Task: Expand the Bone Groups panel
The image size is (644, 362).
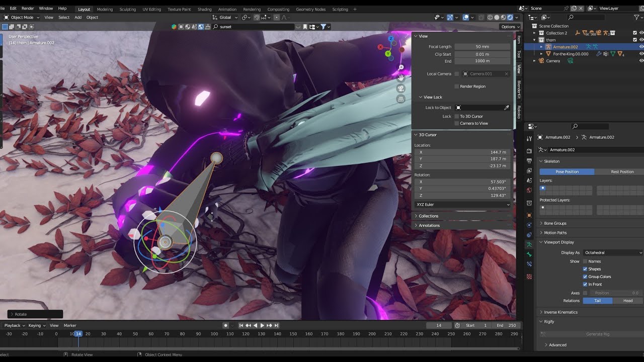Action: 555,223
